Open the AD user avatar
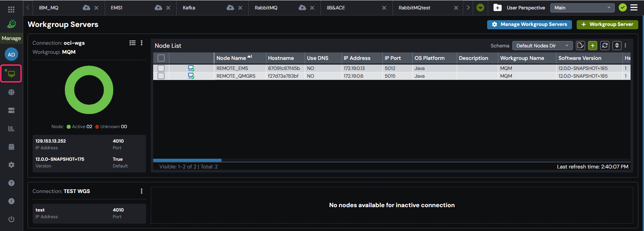This screenshot has width=644, height=231. coord(11,54)
